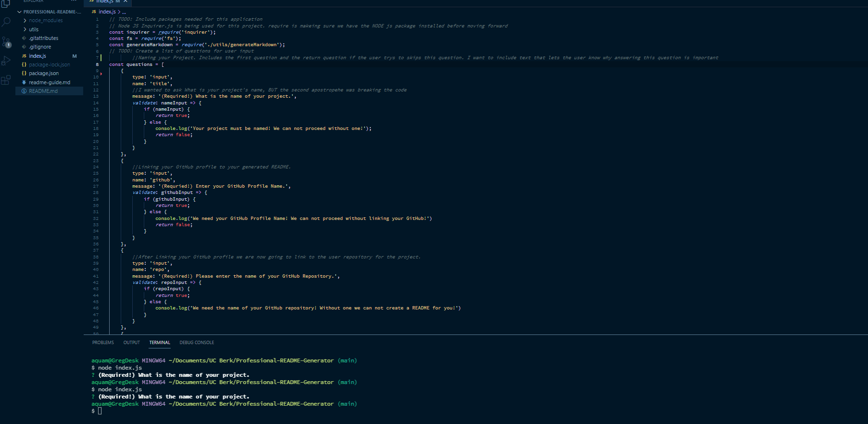Open package-lock.json from the explorer
868x424 pixels.
tap(49, 64)
